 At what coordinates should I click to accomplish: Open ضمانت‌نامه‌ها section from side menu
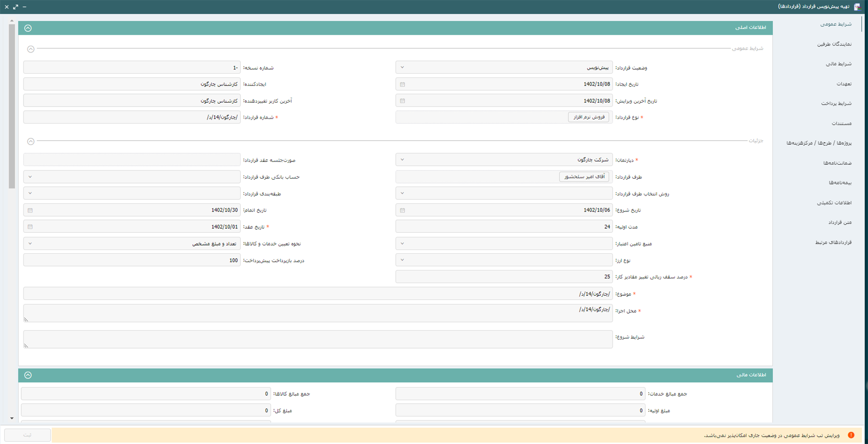[837, 163]
